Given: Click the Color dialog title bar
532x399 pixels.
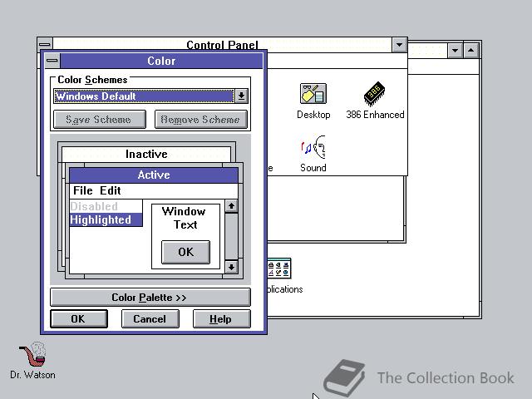Looking at the screenshot, I should 161,61.
